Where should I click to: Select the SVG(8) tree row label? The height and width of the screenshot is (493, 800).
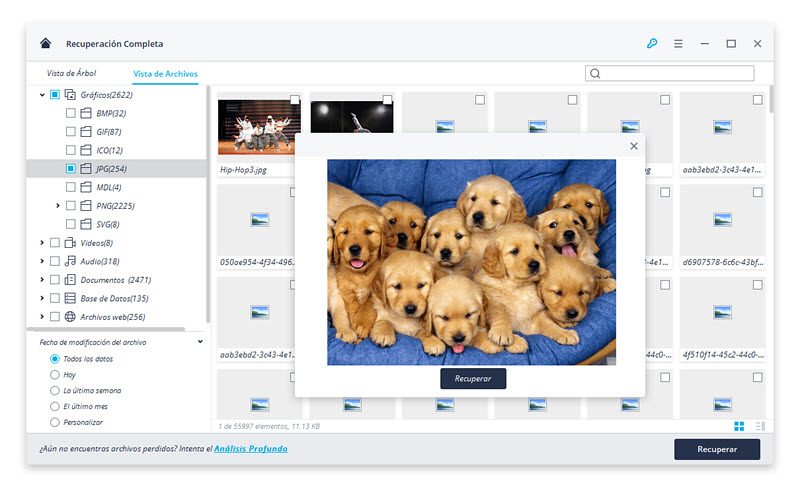click(108, 225)
